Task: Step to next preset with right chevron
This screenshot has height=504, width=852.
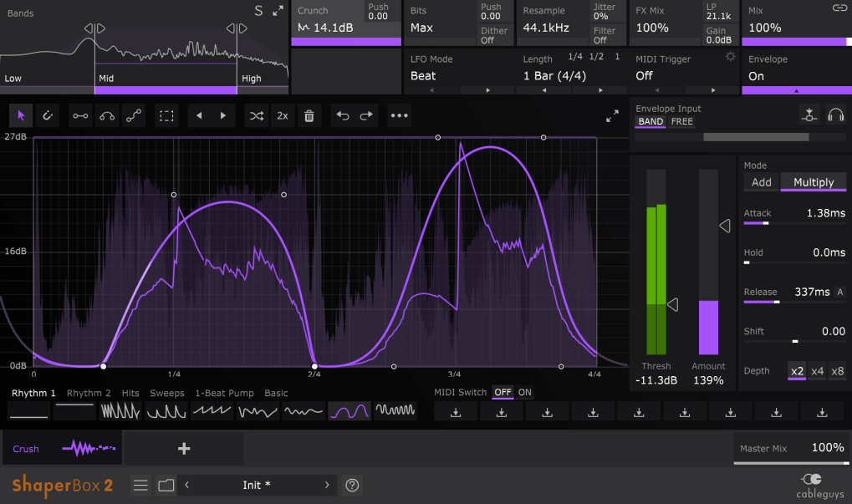Action: point(327,485)
